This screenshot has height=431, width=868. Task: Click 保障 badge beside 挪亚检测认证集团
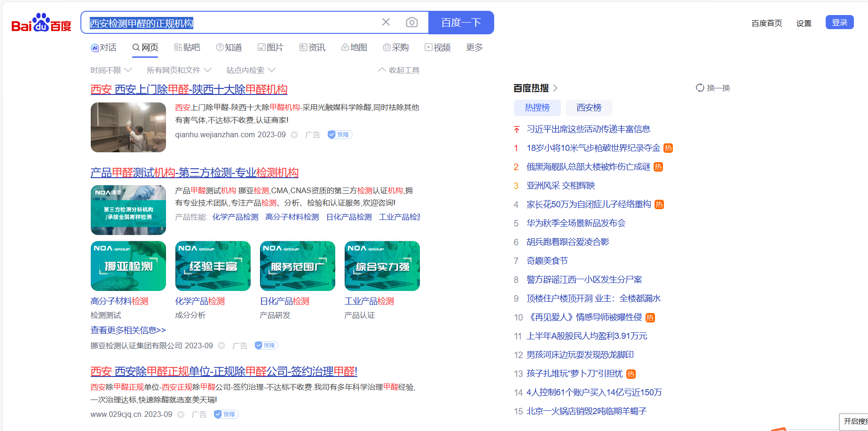pyautogui.click(x=267, y=345)
